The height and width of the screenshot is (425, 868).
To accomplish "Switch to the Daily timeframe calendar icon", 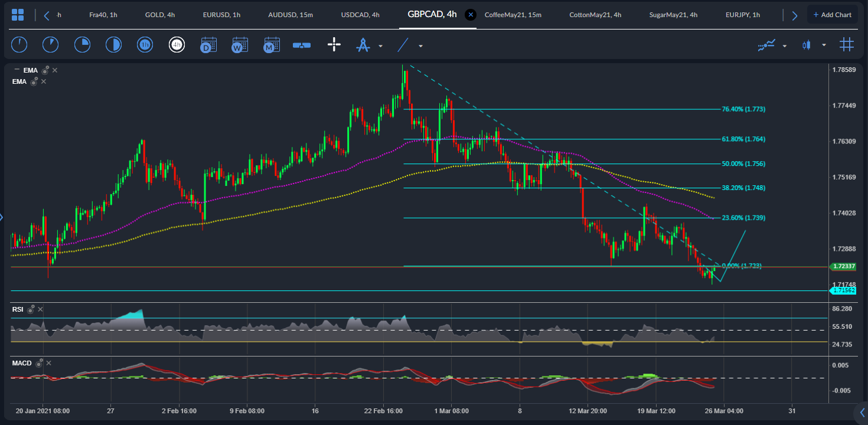I will tap(208, 44).
